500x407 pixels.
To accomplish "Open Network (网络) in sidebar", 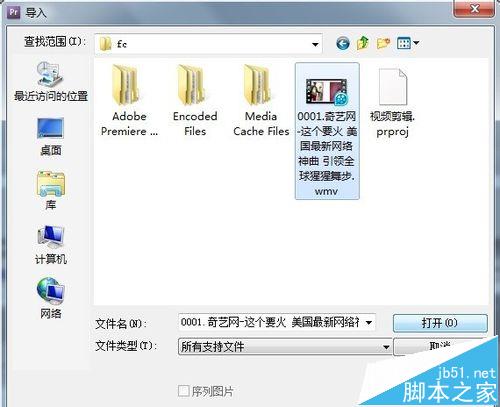I will point(51,298).
